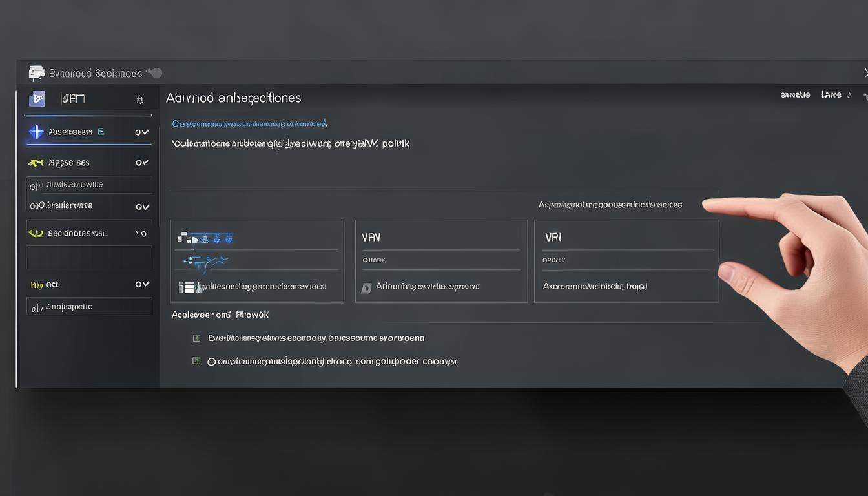Click the blue icon strip in first card

[205, 238]
